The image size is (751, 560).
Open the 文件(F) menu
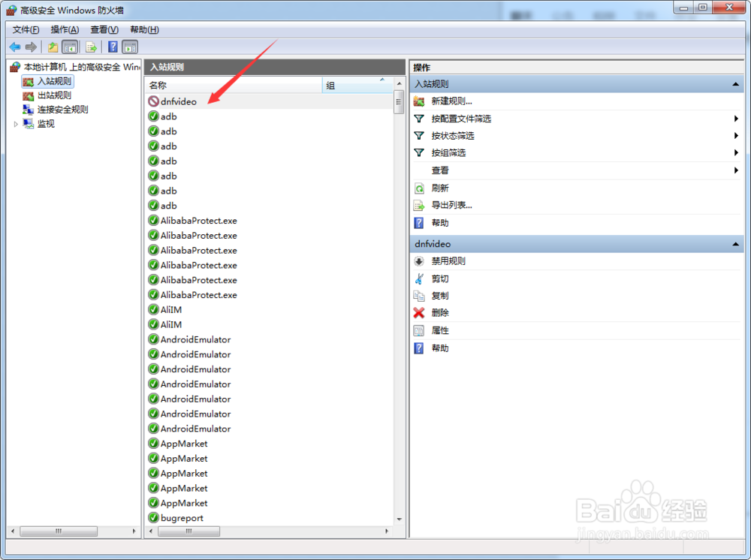[x=26, y=30]
